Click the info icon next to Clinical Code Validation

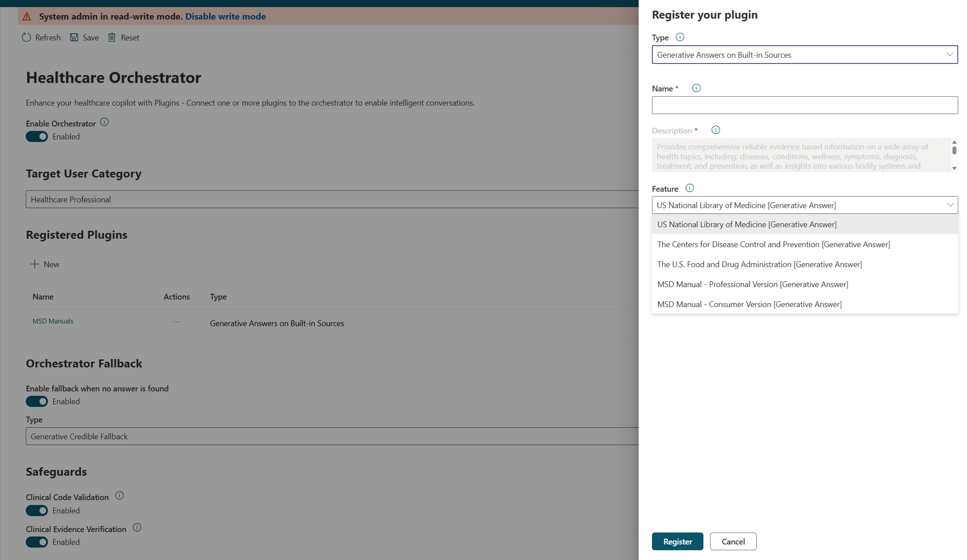pyautogui.click(x=119, y=496)
